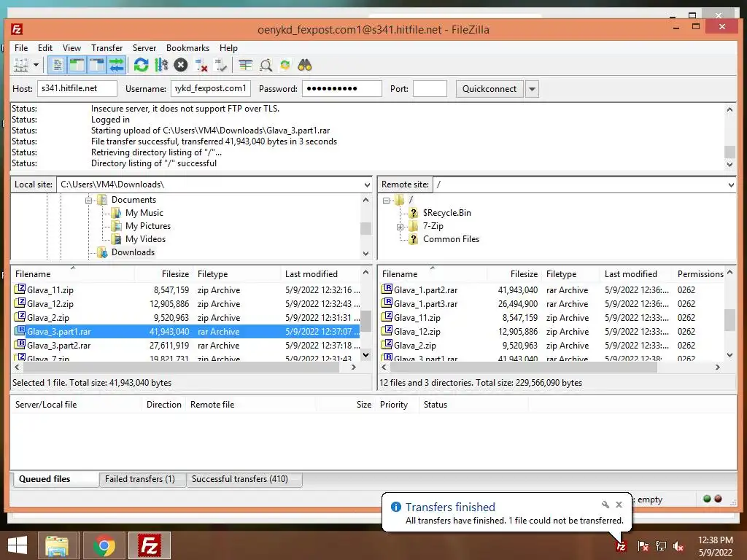The image size is (747, 560).
Task: Click the Password input field
Action: coord(341,88)
